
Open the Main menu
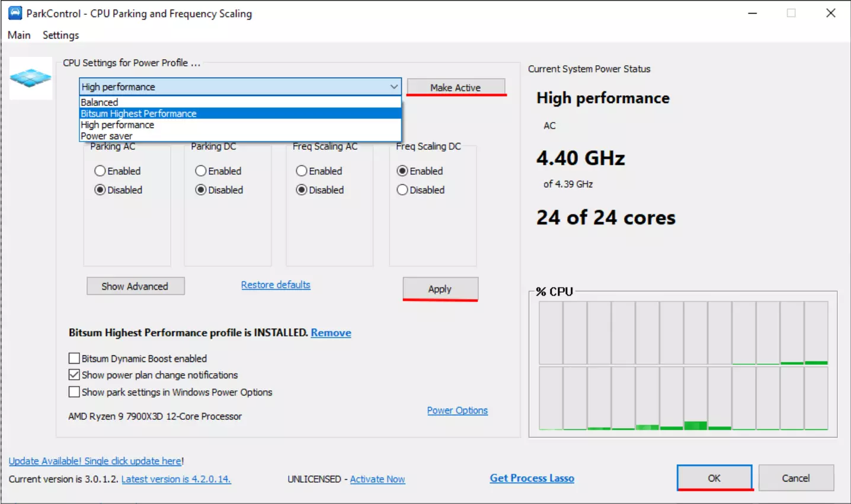(19, 35)
